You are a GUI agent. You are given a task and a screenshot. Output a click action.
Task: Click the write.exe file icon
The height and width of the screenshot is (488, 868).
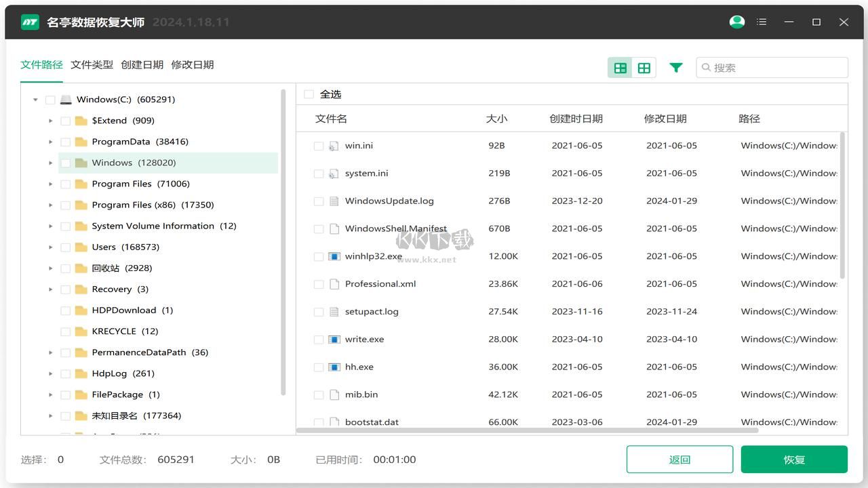coord(334,340)
